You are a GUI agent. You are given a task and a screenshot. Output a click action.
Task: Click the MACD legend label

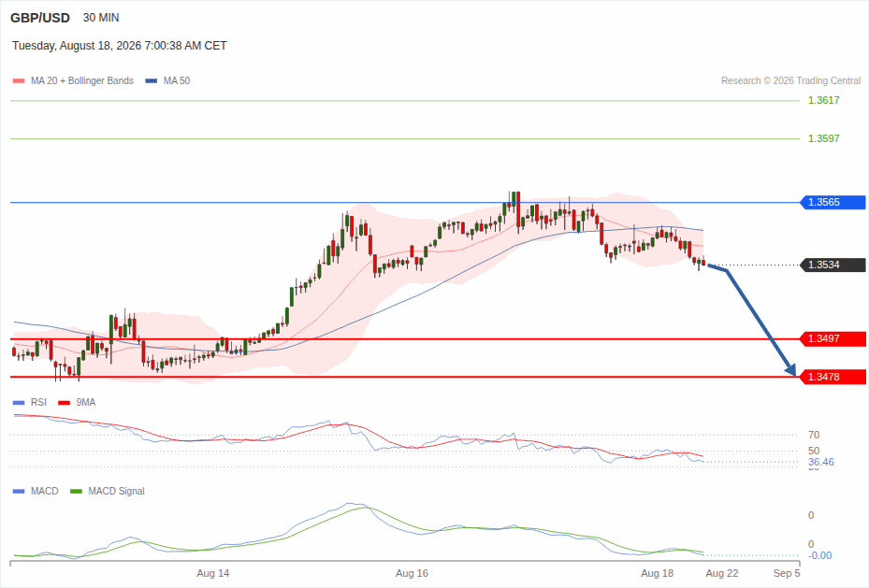tap(45, 491)
